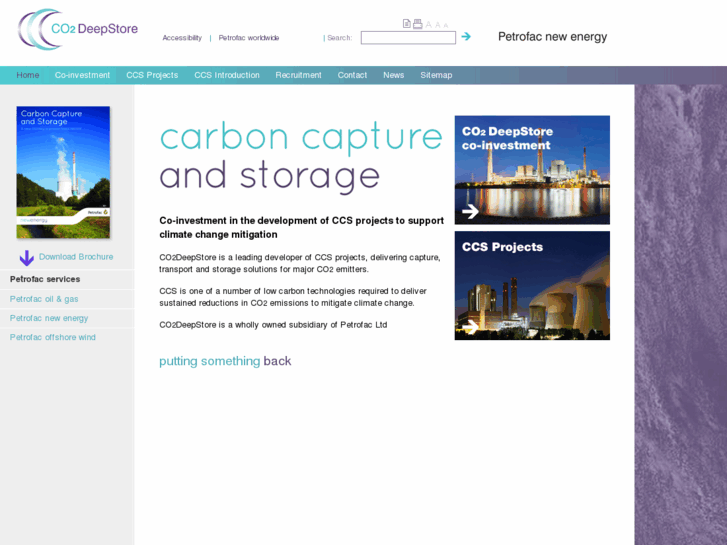Open the Petrofac new energy sidebar link
727x545 pixels.
tap(49, 318)
